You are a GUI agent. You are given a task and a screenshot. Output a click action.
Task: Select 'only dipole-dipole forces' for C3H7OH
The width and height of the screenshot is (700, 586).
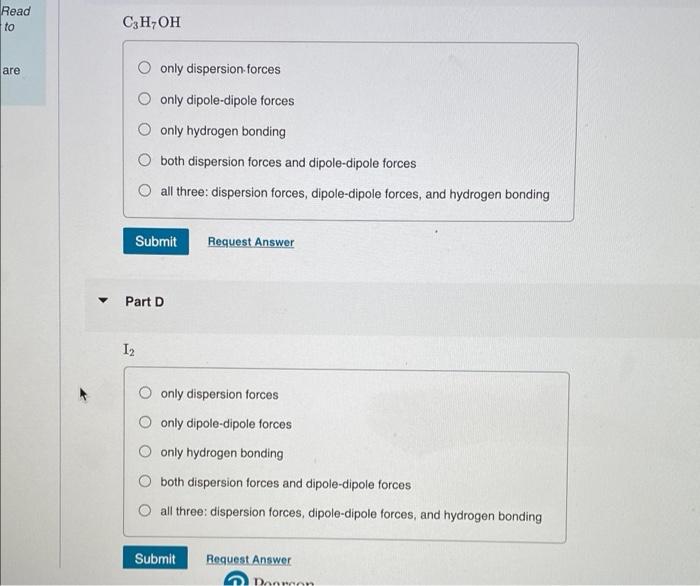coord(144,99)
